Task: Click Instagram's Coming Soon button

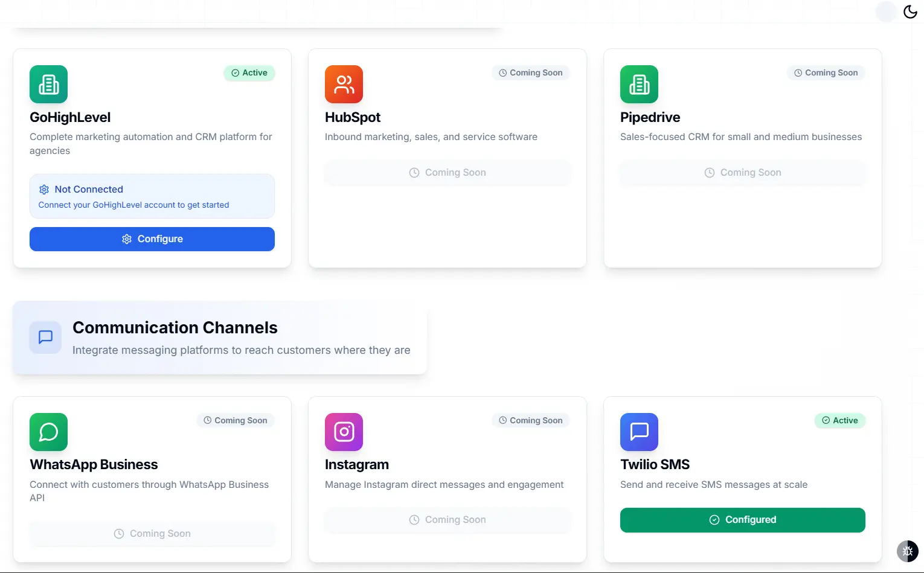Action: click(x=448, y=520)
